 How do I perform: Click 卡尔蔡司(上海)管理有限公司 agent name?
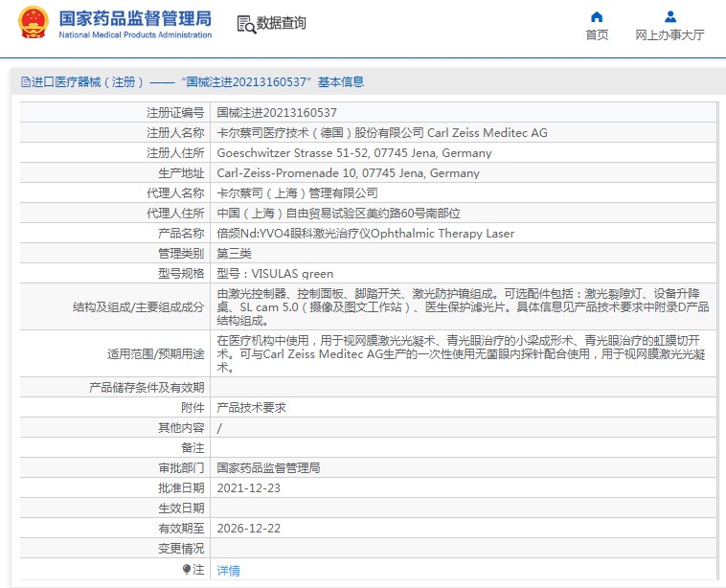pyautogui.click(x=297, y=193)
